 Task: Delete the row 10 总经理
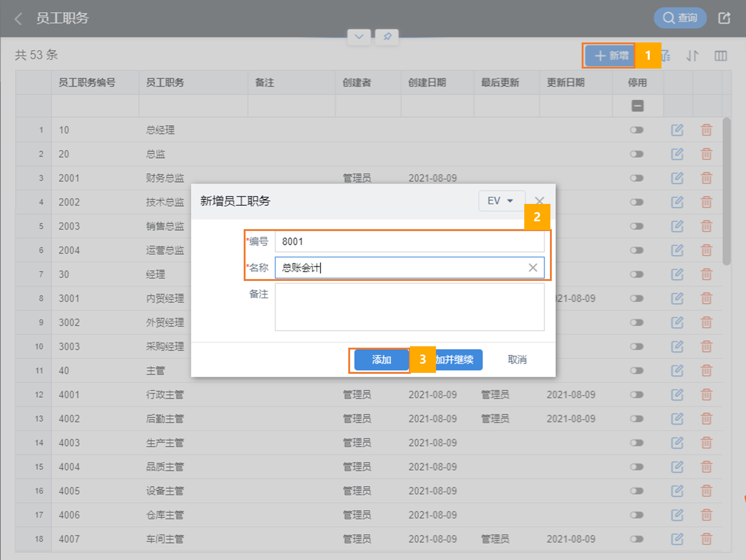[706, 130]
